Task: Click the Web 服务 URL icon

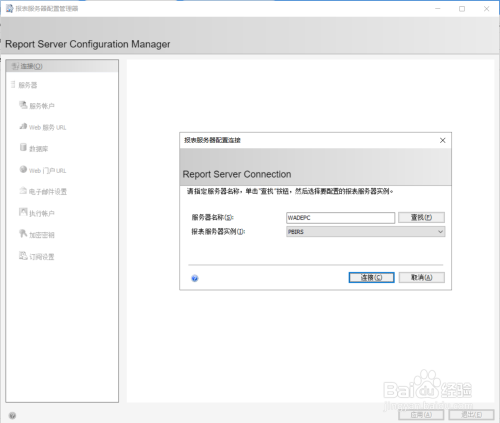Action: (23, 126)
